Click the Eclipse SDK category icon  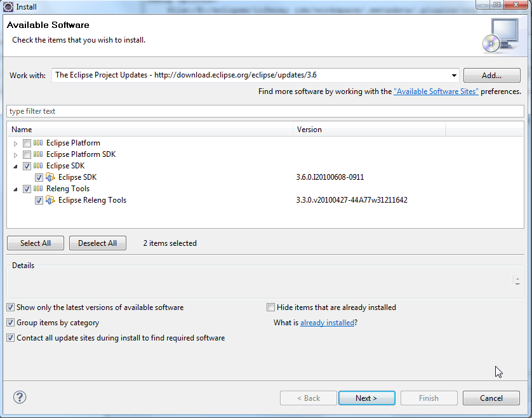[x=38, y=166]
